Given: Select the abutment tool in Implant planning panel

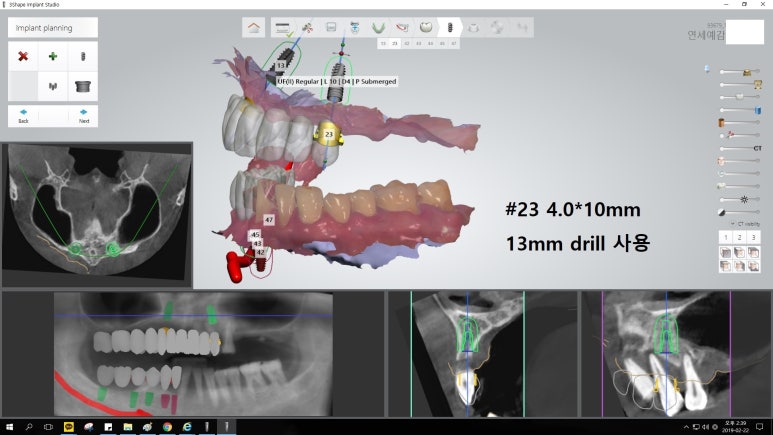Looking at the screenshot, I should click(x=82, y=86).
